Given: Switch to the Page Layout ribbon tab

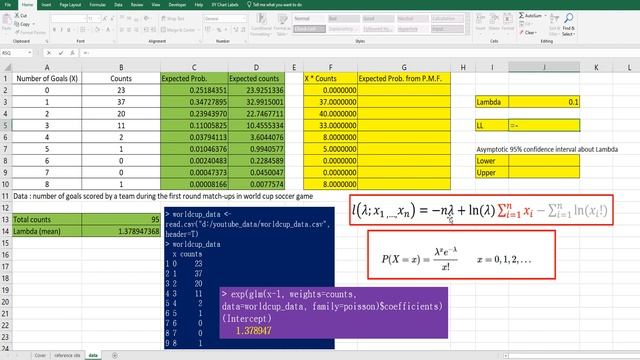Looking at the screenshot, I should pos(70,5).
